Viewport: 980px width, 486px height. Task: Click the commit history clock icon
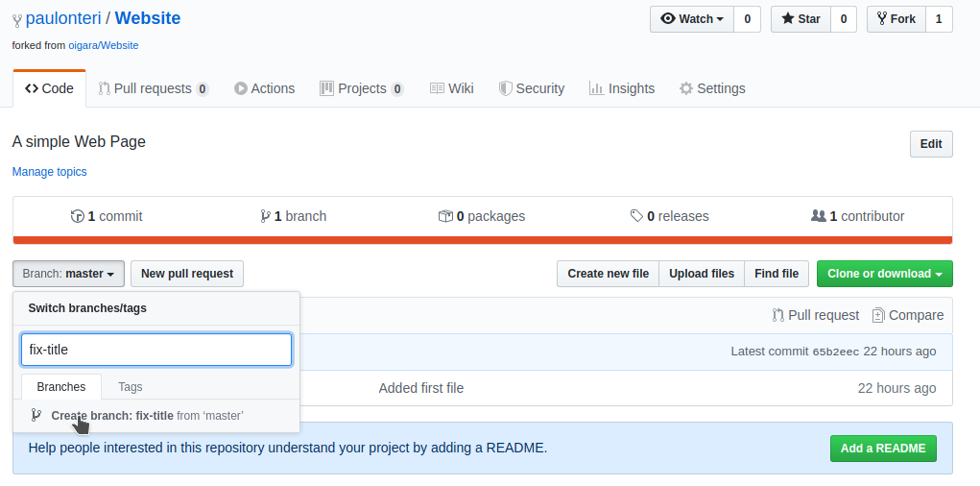click(78, 216)
